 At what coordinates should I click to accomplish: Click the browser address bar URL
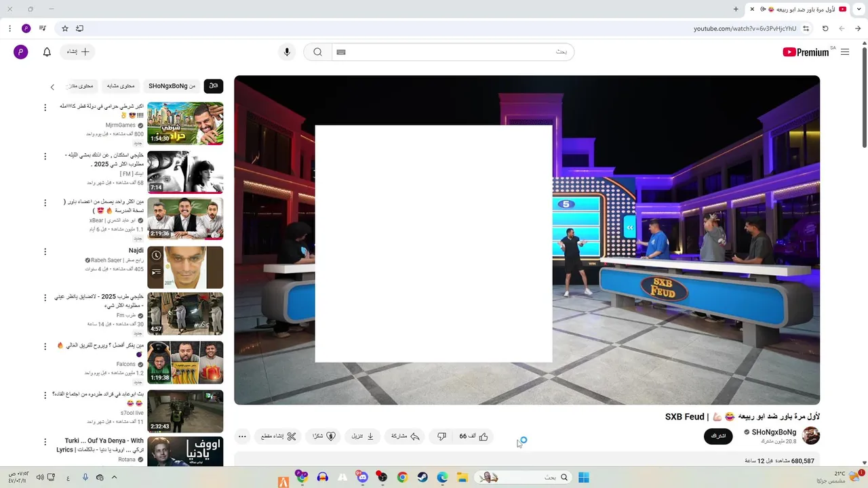[x=745, y=28]
